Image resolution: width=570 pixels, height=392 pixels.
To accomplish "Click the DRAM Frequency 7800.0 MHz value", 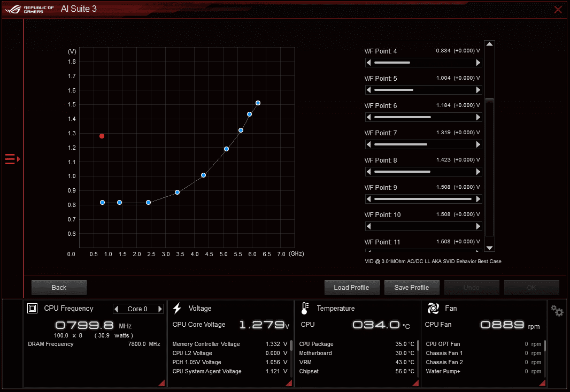I will coord(144,344).
